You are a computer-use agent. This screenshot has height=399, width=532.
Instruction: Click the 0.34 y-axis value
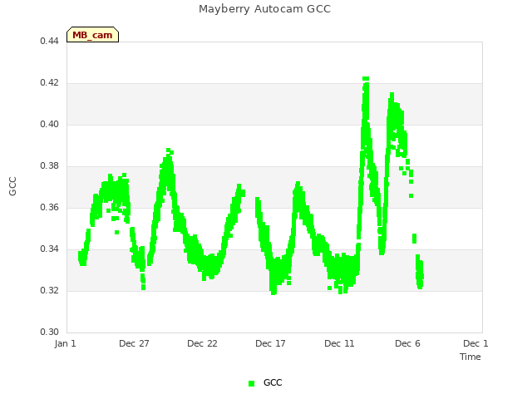(49, 249)
